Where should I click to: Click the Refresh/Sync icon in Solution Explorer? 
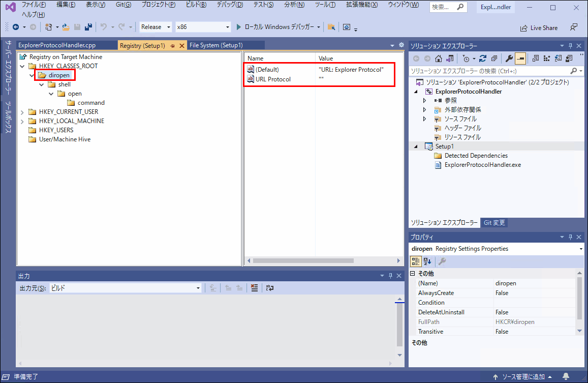[483, 58]
